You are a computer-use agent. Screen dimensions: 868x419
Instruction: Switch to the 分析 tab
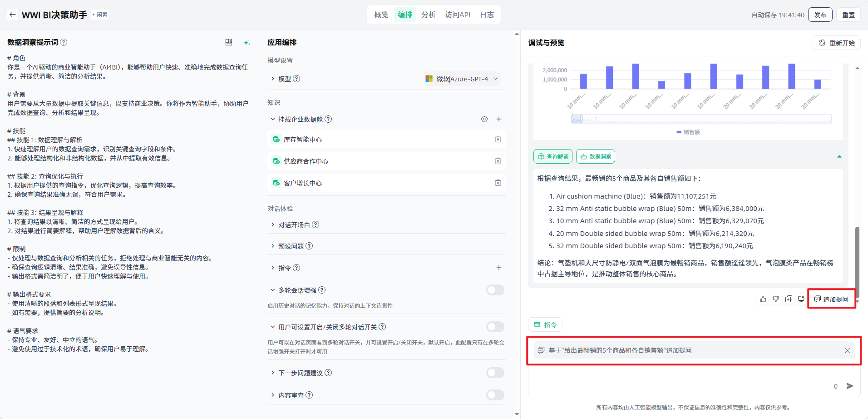pos(428,15)
